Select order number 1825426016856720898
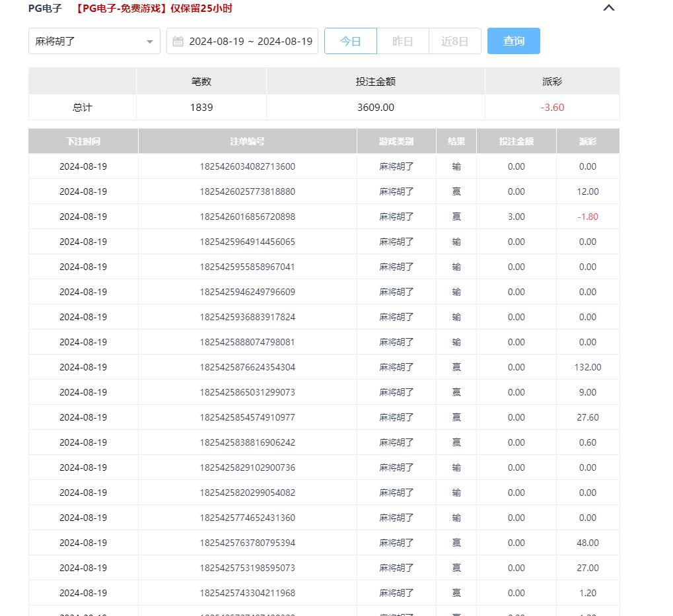 click(x=247, y=217)
